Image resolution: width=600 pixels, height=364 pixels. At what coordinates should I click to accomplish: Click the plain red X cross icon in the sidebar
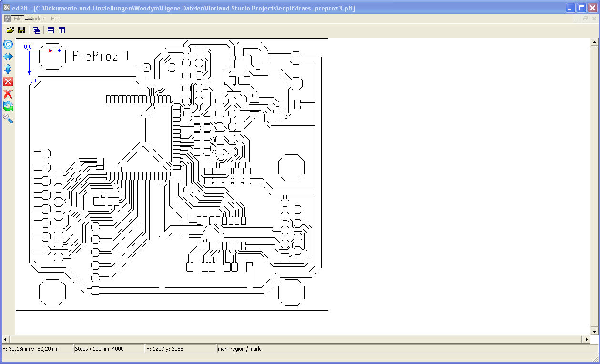click(8, 94)
